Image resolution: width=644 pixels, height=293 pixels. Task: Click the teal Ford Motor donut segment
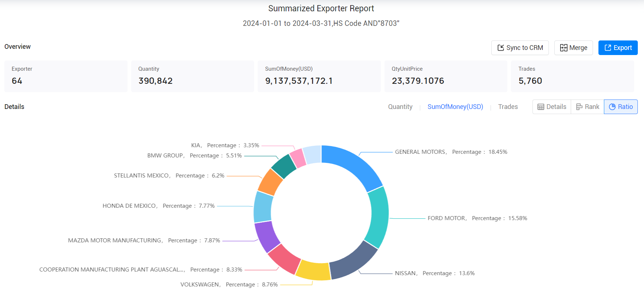pyautogui.click(x=379, y=218)
